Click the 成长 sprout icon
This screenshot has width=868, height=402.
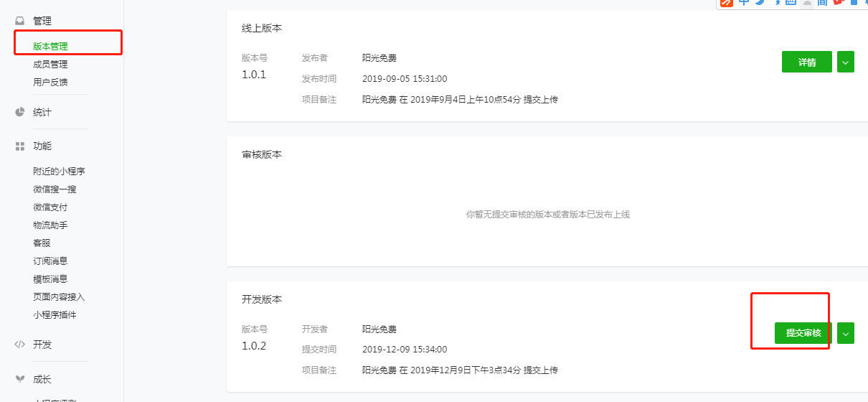(x=19, y=379)
